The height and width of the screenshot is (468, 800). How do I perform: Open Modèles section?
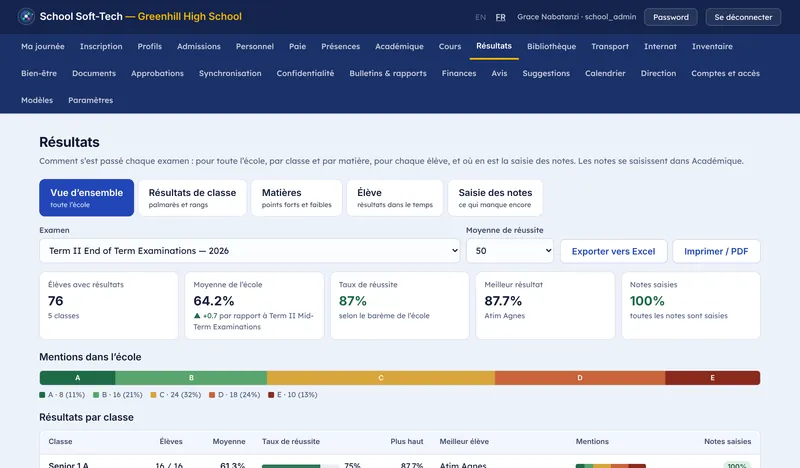tap(37, 101)
